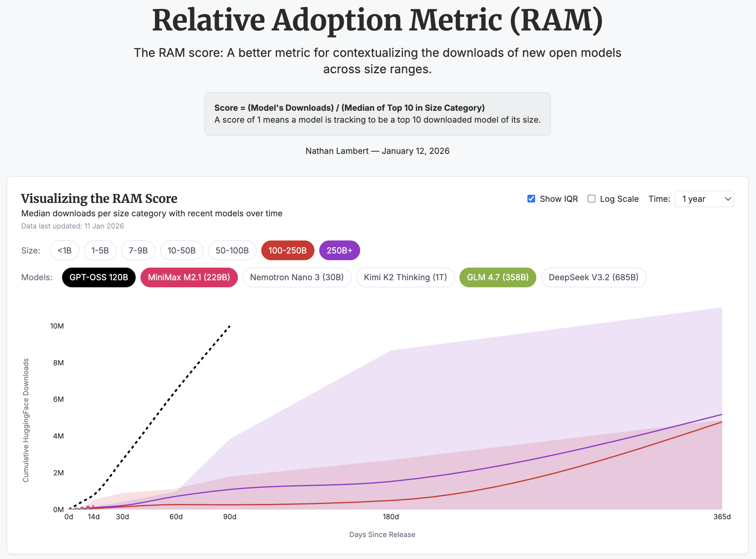This screenshot has width=756, height=559.
Task: Select the <1B size category
Action: pyautogui.click(x=64, y=250)
